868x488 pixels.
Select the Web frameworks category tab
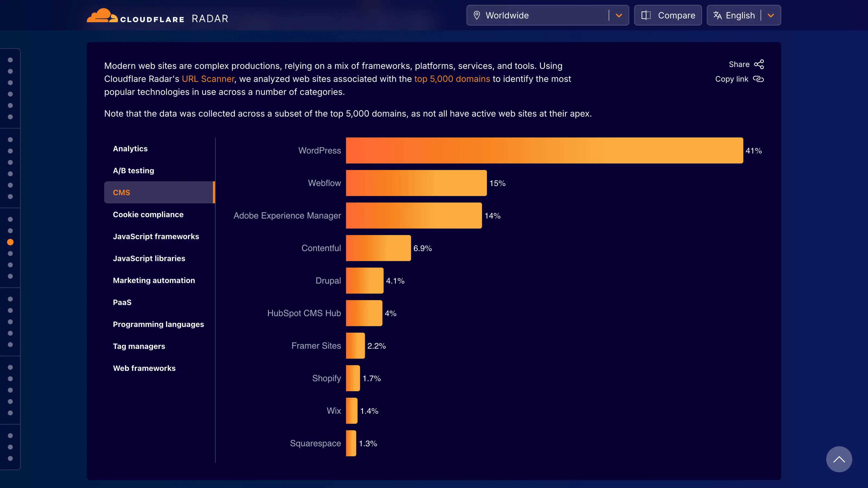(159, 368)
